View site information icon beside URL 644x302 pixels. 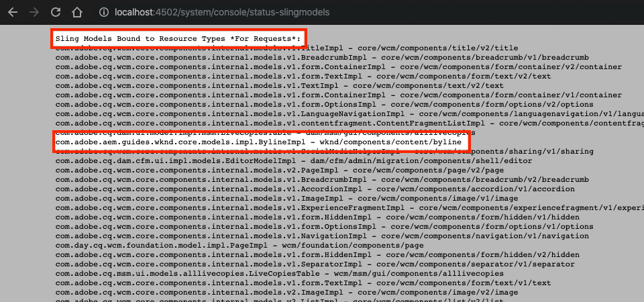click(x=104, y=12)
